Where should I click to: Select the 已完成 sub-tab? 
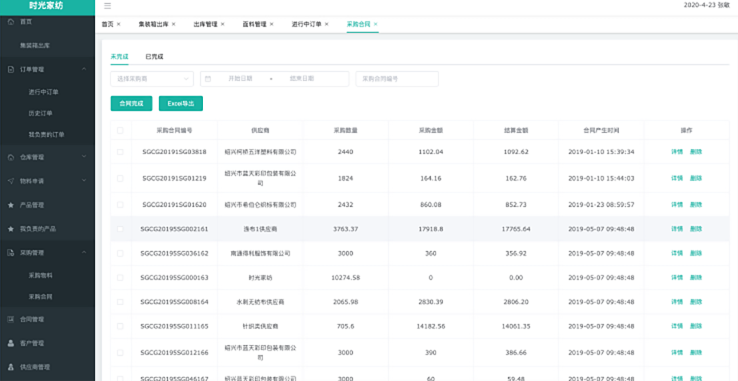[154, 57]
